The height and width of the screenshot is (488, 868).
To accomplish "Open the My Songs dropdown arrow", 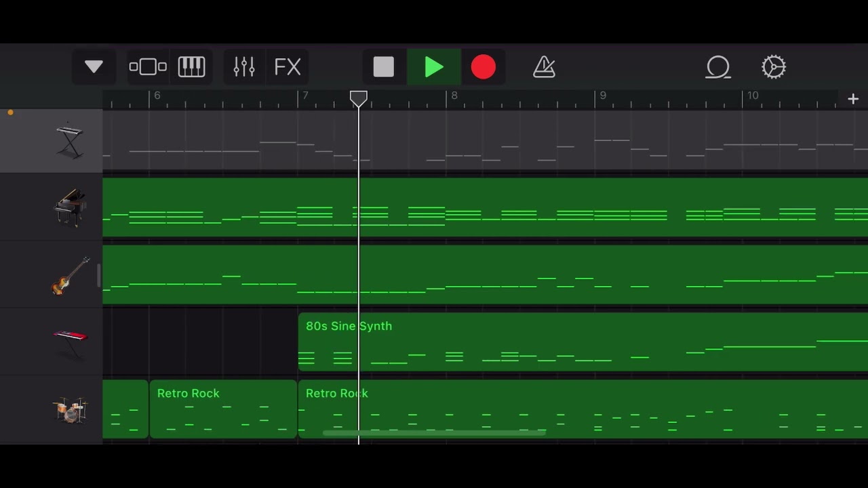I will pyautogui.click(x=94, y=67).
